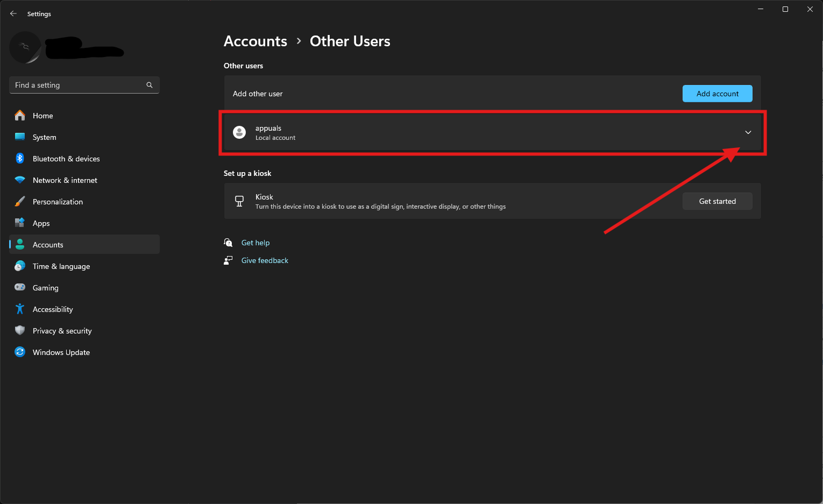
Task: Go to Time & language settings
Action: [x=61, y=266]
